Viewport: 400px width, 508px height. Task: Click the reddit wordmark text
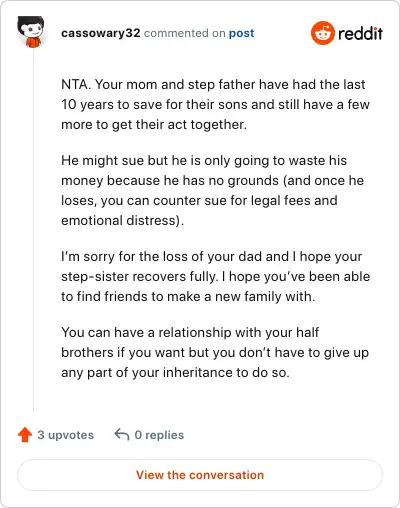[360, 33]
